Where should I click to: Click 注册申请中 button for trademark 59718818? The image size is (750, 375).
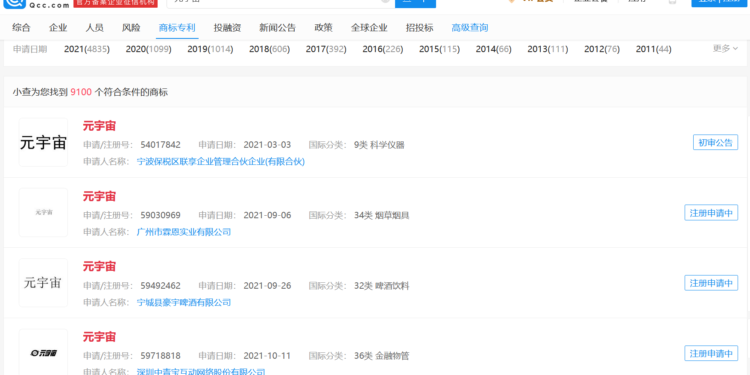[x=711, y=353]
